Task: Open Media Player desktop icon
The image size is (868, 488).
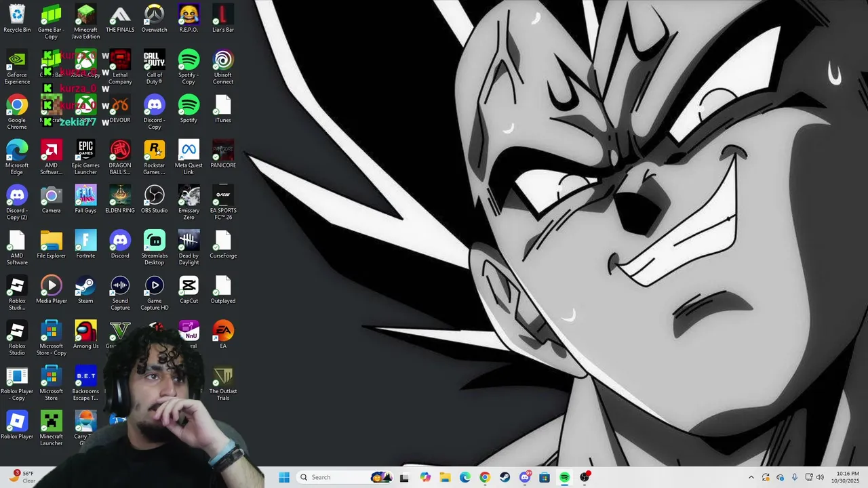Action: pos(51,289)
